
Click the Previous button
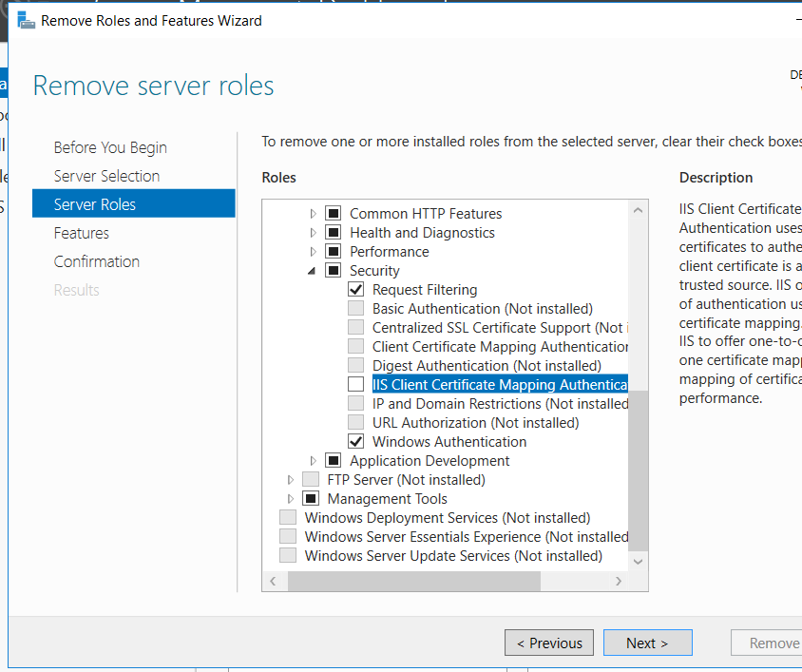tap(549, 643)
